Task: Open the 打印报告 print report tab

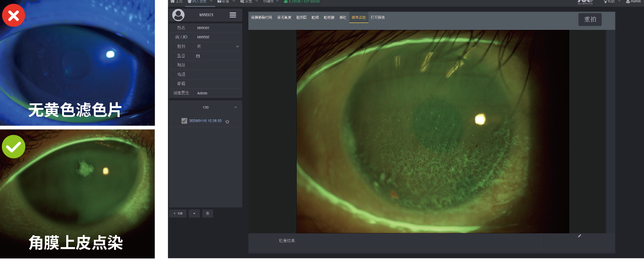Action: (378, 17)
